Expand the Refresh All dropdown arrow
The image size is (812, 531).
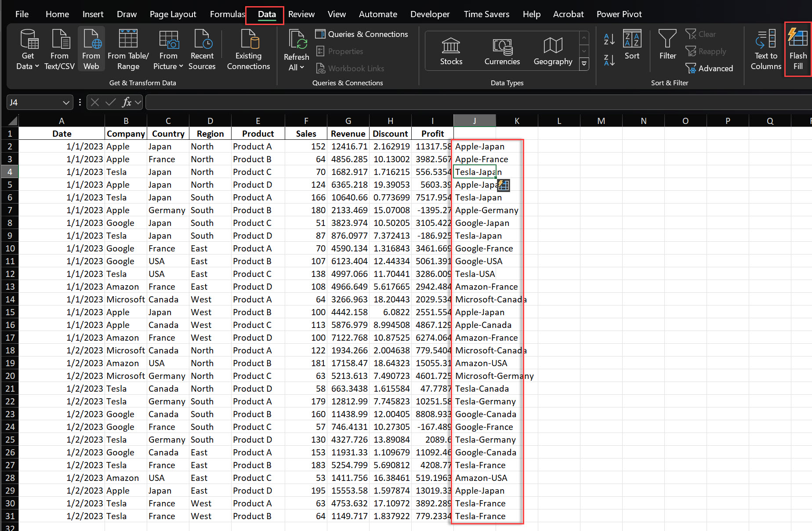(x=302, y=68)
